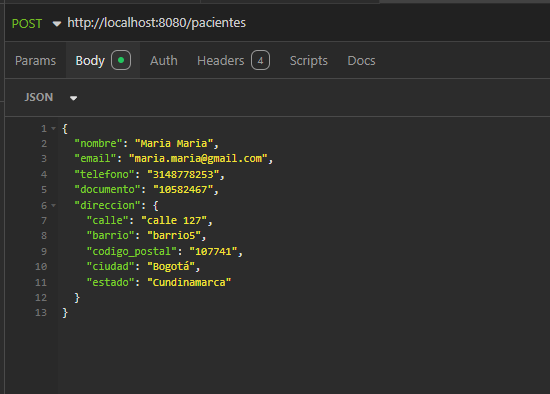This screenshot has height=394, width=550.
Task: Click the "email" key on line 3
Action: 95,159
